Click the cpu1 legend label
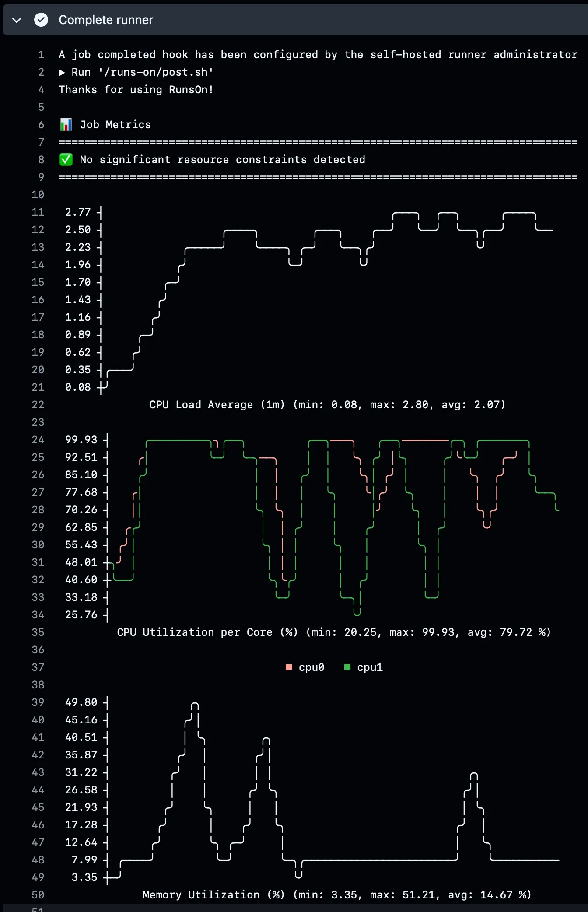This screenshot has width=588, height=912. click(370, 667)
